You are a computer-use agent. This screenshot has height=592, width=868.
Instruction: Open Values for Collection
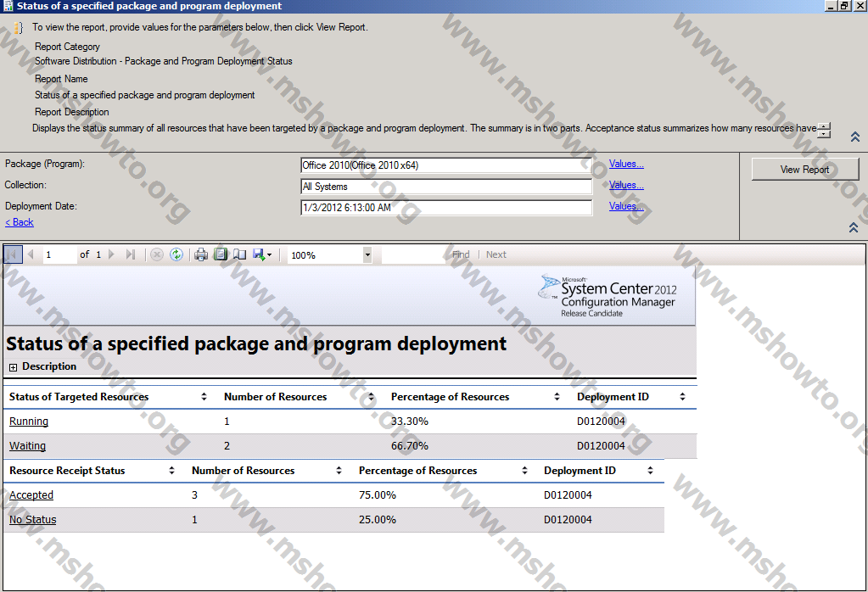click(x=626, y=185)
